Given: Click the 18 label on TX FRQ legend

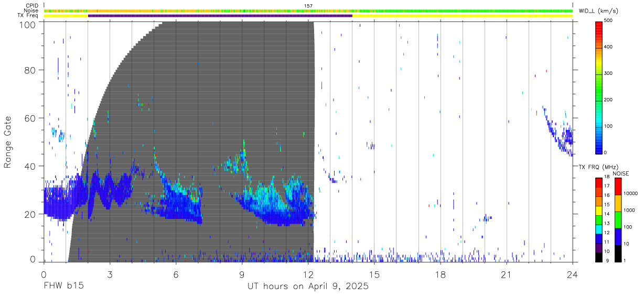Looking at the screenshot, I should click(x=607, y=177).
